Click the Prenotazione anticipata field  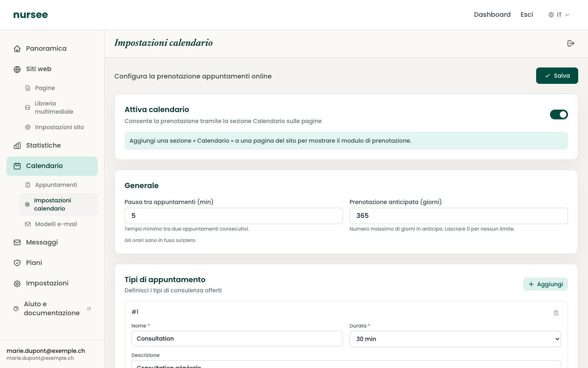pyautogui.click(x=459, y=216)
